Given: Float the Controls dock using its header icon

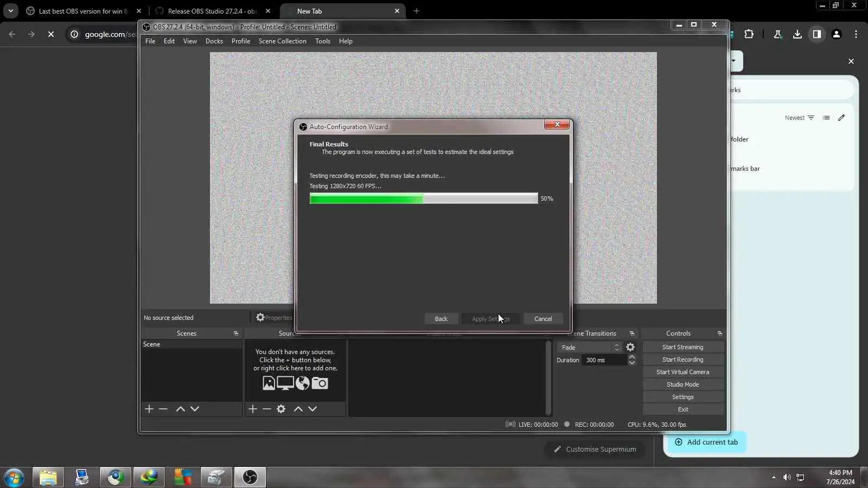Looking at the screenshot, I should pos(720,333).
